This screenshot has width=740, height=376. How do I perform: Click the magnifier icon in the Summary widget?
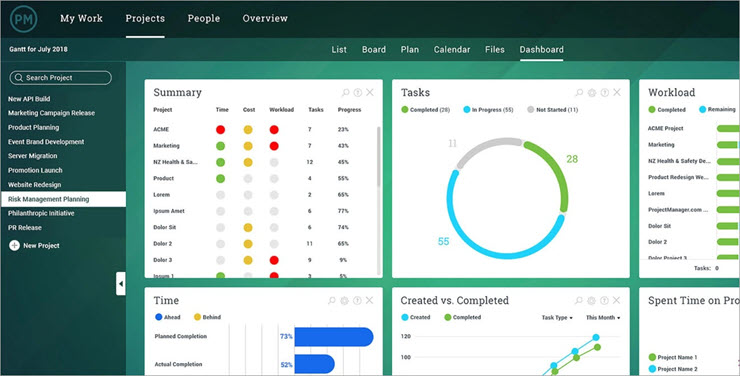345,92
